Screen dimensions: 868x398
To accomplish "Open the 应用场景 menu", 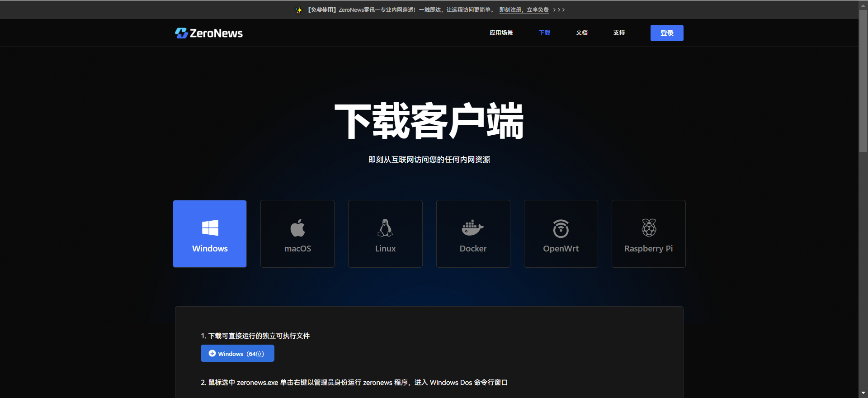I will pyautogui.click(x=501, y=33).
